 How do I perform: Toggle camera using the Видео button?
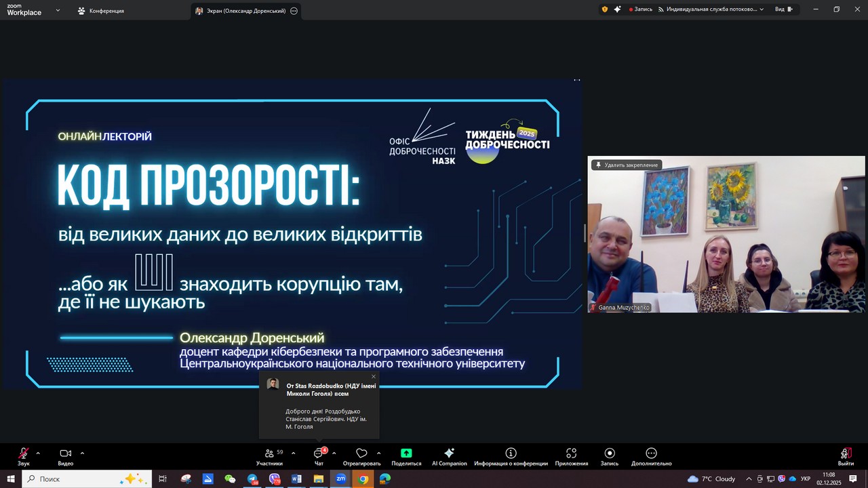pos(65,455)
